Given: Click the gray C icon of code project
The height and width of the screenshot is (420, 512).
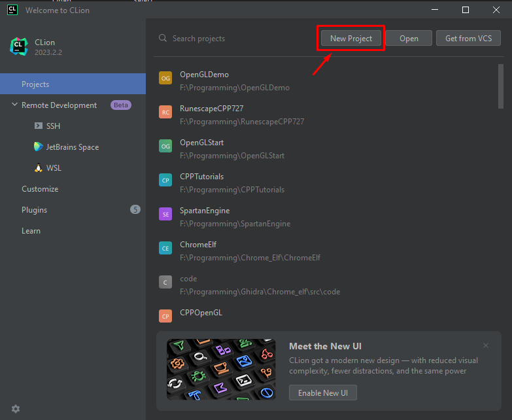Looking at the screenshot, I should point(165,282).
